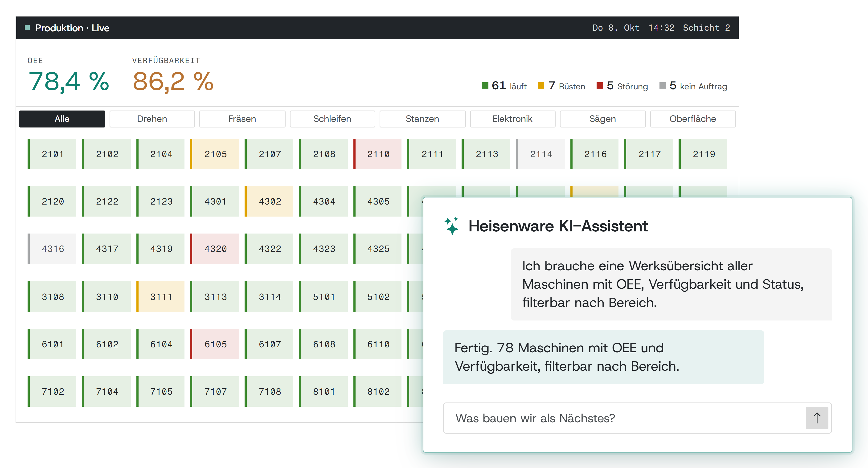Click machine tile 6101
The height and width of the screenshot is (468, 868).
pos(52,344)
